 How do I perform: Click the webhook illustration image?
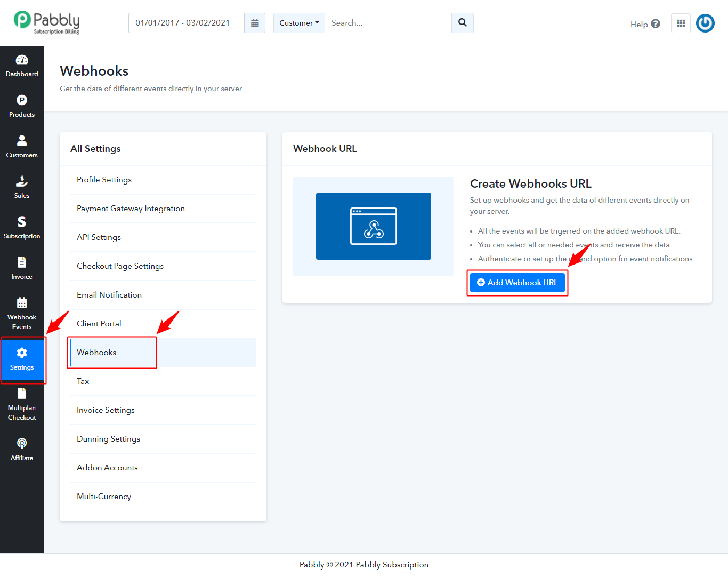pos(374,226)
